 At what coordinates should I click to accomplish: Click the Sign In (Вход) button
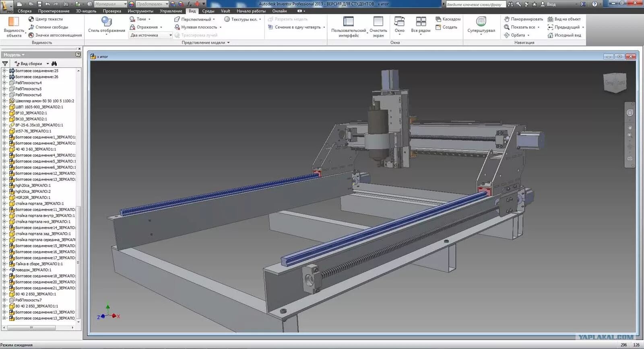click(548, 4)
